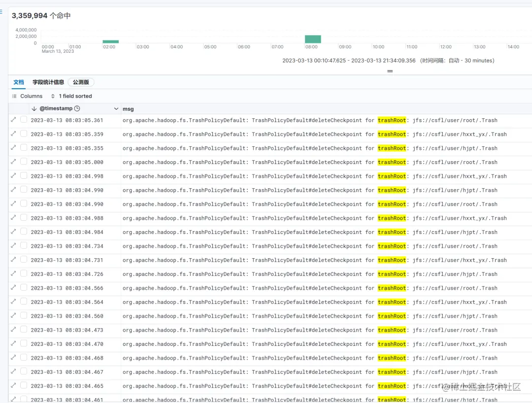Expand document row timestamped 08:03:04.564
Viewport: 532px width, 403px height.
[13, 301]
